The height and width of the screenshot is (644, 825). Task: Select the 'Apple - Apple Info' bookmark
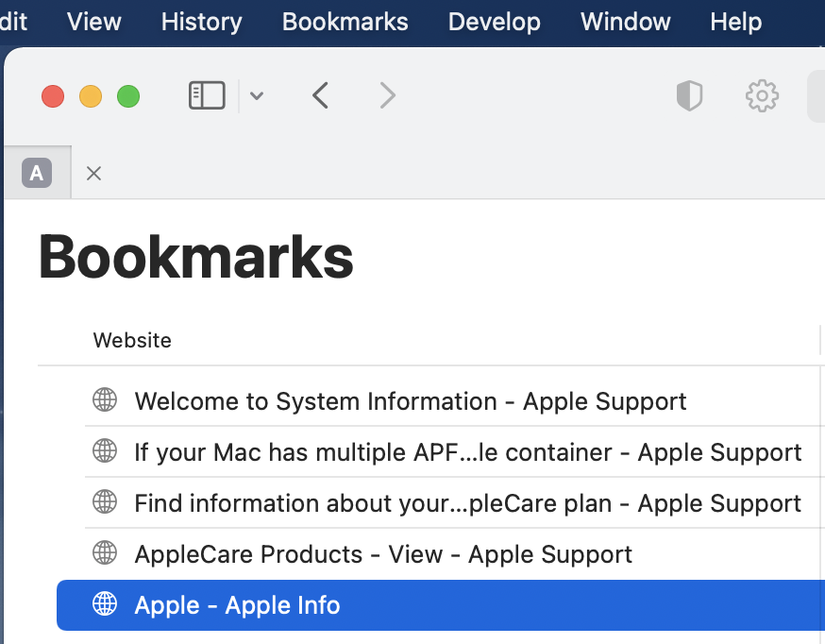[441, 605]
